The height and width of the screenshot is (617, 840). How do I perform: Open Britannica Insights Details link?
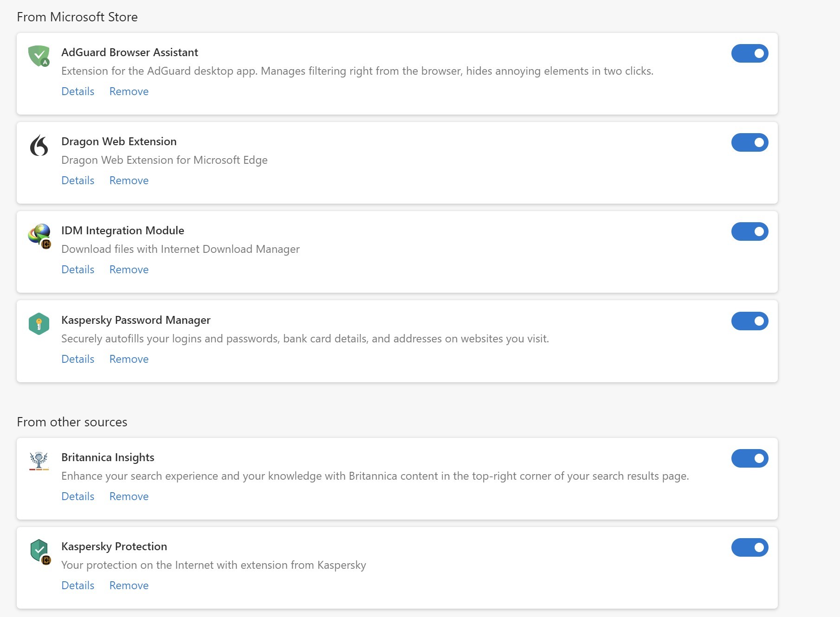coord(78,496)
